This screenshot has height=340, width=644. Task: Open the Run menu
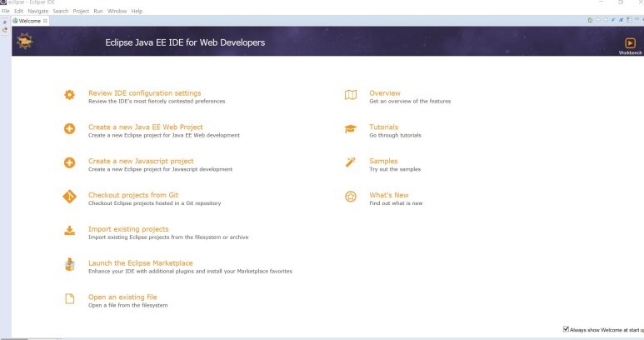point(98,11)
